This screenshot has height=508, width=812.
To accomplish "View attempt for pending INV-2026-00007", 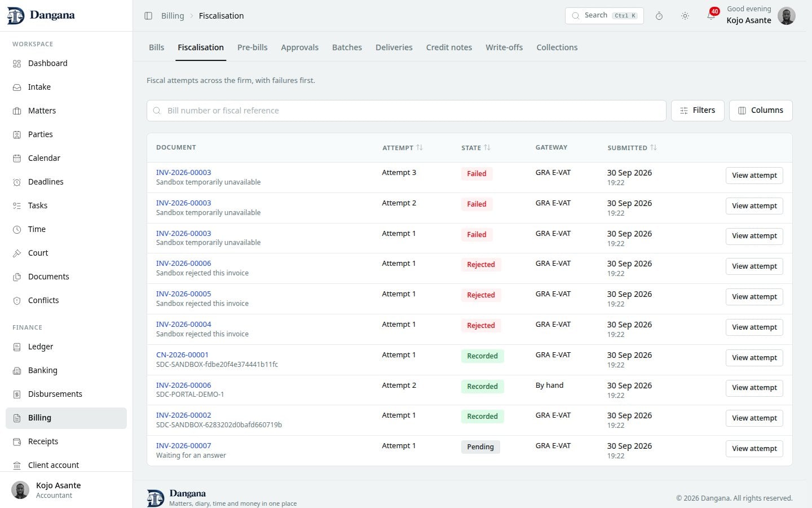I will pos(754,449).
